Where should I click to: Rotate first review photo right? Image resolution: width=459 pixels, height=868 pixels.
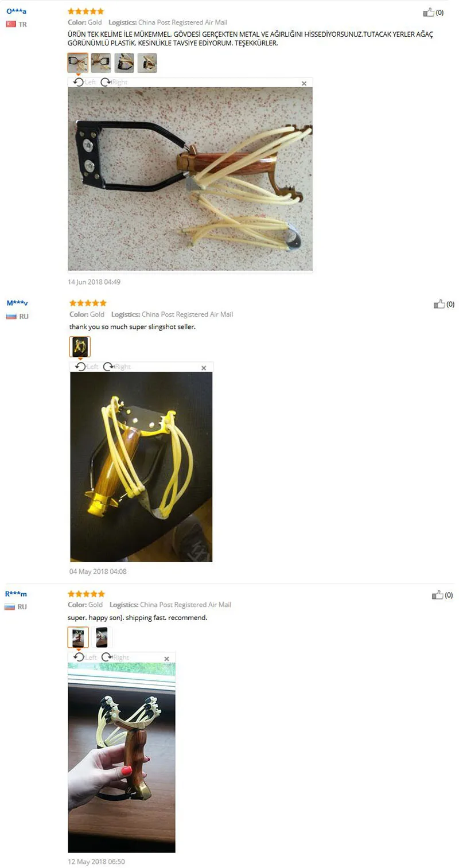[114, 82]
